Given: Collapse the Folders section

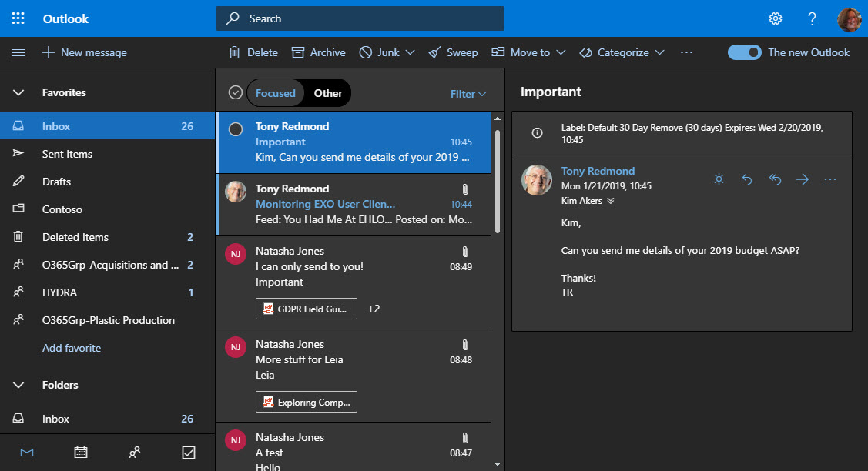Looking at the screenshot, I should click(18, 385).
